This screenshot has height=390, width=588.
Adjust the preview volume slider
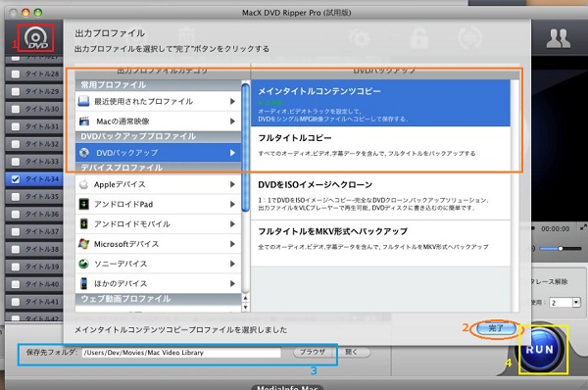[x=561, y=248]
